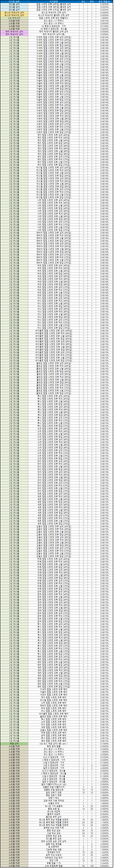Select the 힙합 스트릿 크루 [B타입] 풀세트 상자 row
This screenshot has width=114, height=868.
coord(57,7)
